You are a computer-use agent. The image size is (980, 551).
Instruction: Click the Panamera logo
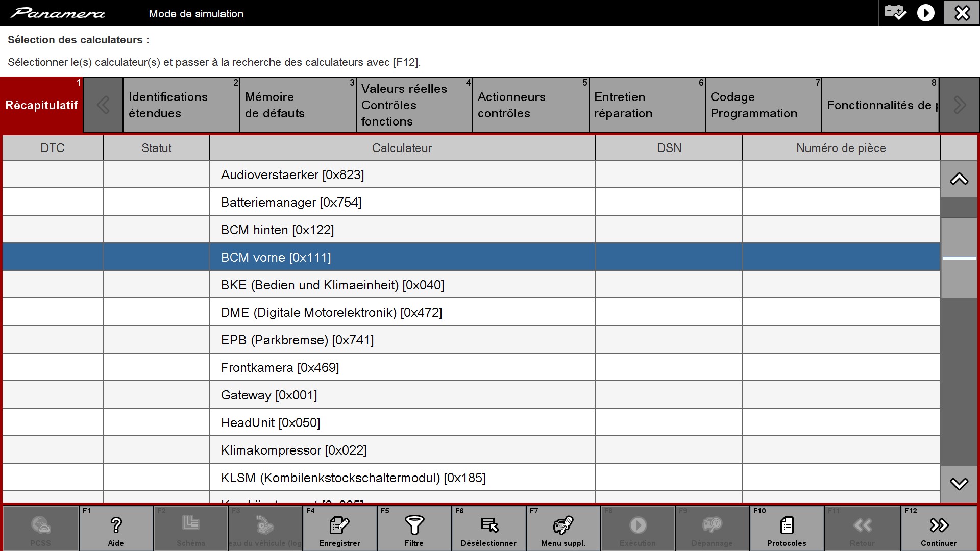(58, 13)
